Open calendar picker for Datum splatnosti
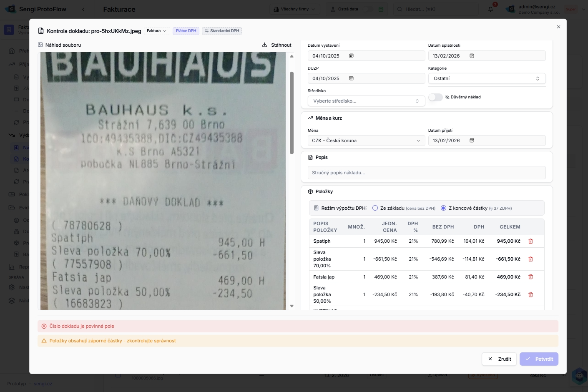 tap(472, 56)
